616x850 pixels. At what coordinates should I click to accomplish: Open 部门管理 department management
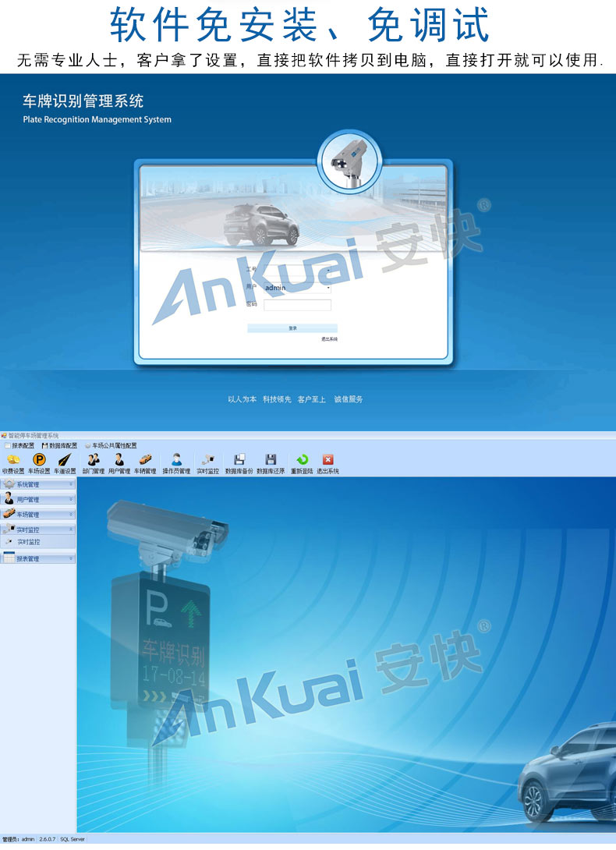click(94, 460)
